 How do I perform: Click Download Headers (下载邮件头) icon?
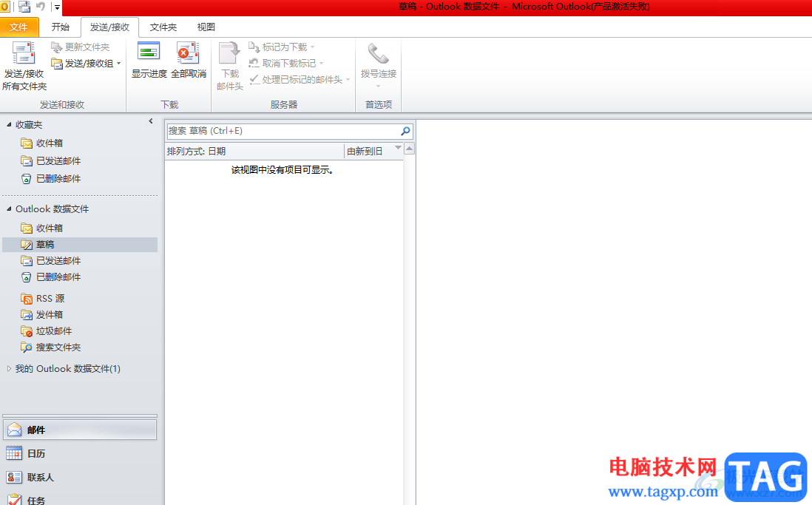(x=229, y=53)
